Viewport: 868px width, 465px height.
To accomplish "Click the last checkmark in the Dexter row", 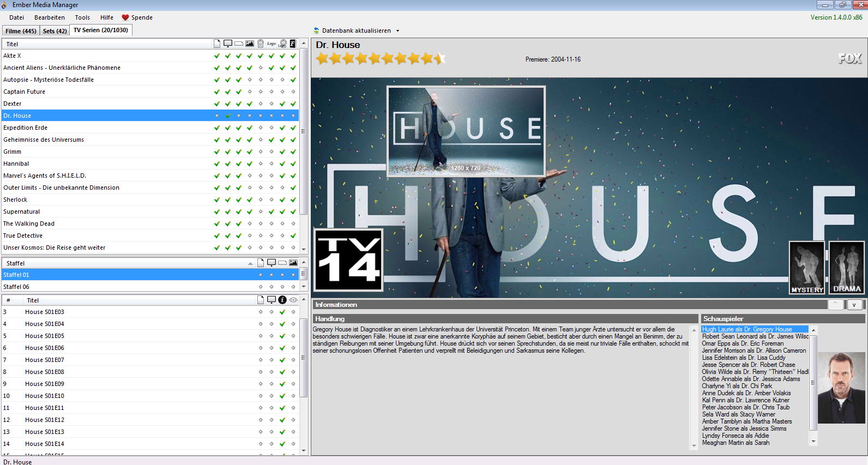I will tap(293, 104).
